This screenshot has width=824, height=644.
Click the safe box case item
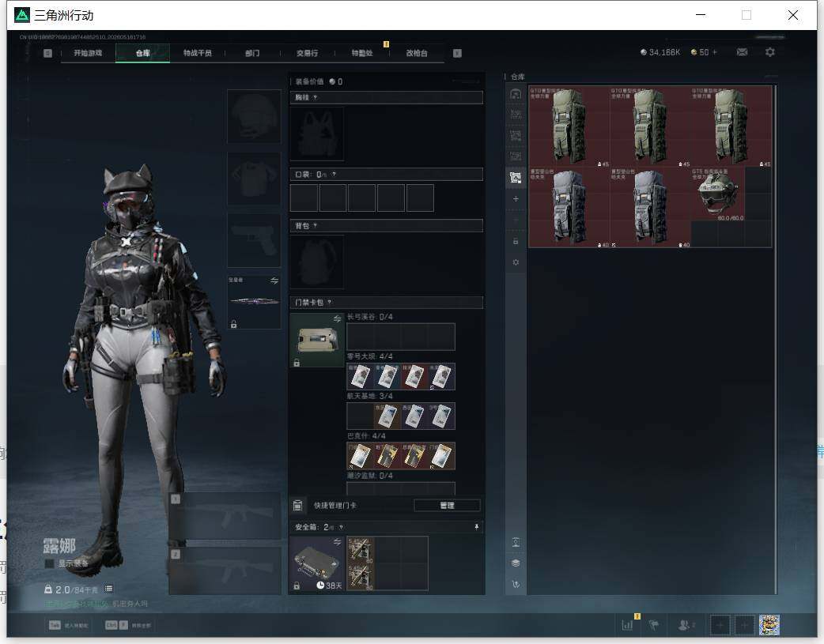click(x=317, y=563)
